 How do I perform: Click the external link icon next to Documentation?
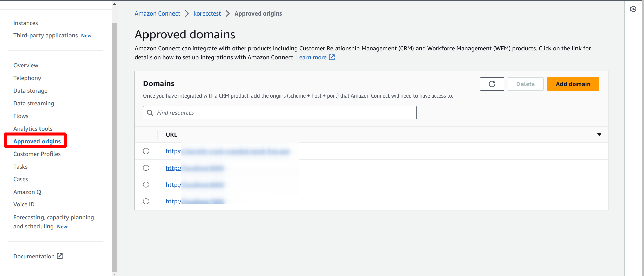point(60,256)
